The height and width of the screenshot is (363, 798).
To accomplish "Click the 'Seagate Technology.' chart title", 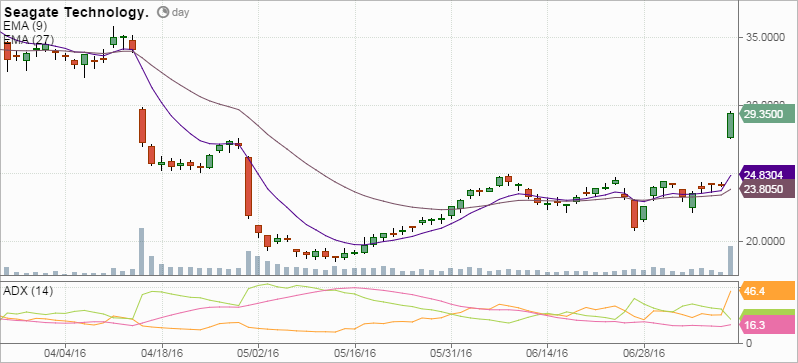I will point(76,13).
